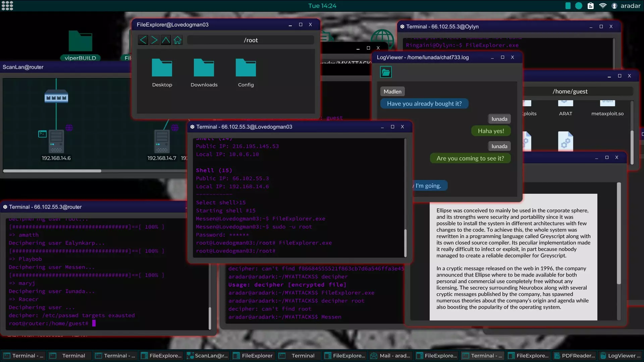The height and width of the screenshot is (362, 644).
Task: Open the clipboard tray icon
Action: [591, 6]
